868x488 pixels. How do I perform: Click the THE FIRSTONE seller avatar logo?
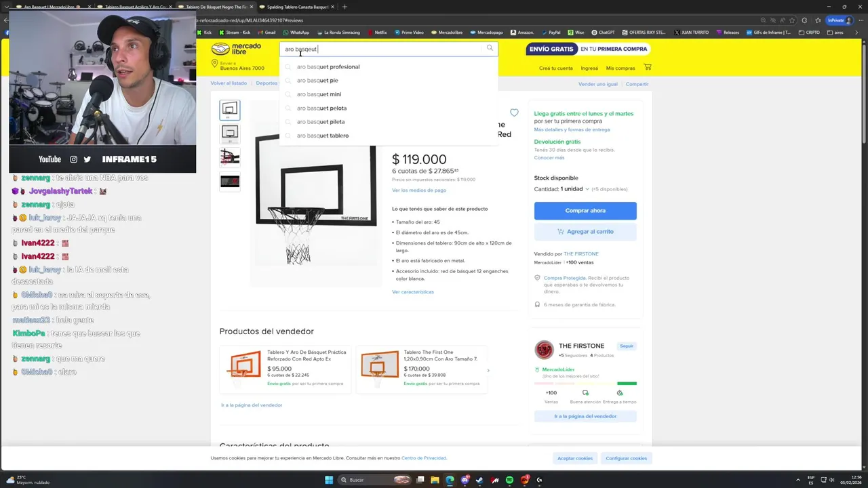(544, 349)
